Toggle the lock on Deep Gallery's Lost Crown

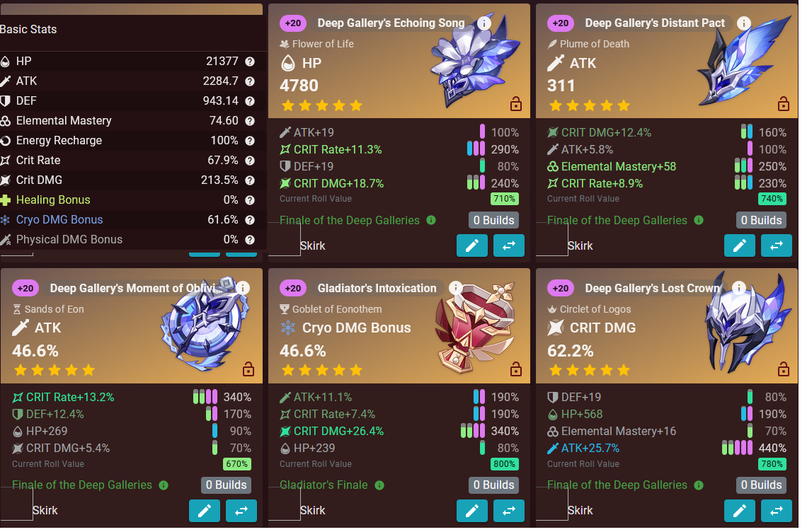click(x=784, y=369)
